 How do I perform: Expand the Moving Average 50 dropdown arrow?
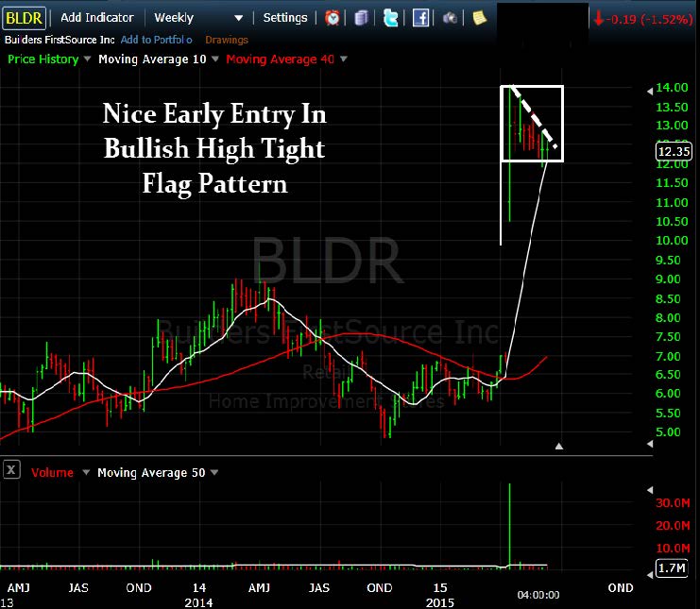click(x=214, y=472)
